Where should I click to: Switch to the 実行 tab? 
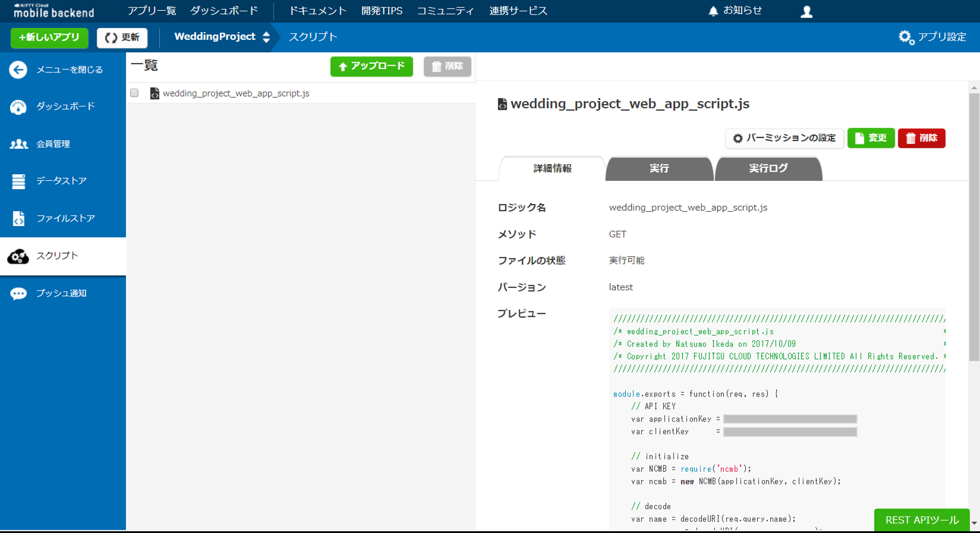[659, 169]
